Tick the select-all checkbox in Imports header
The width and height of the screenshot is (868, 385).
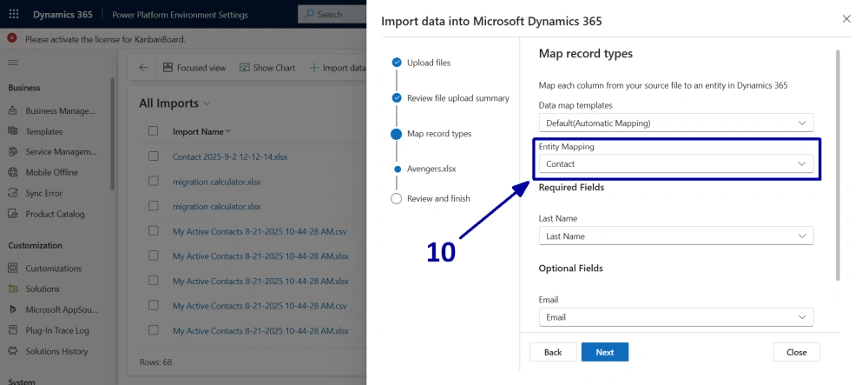point(153,131)
